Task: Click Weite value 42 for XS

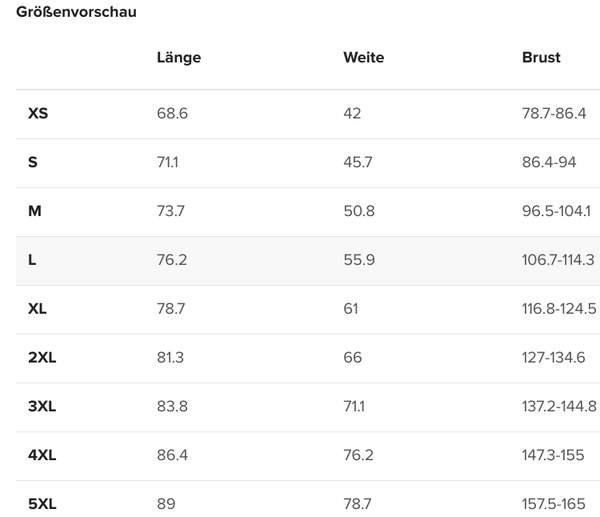Action: click(352, 113)
